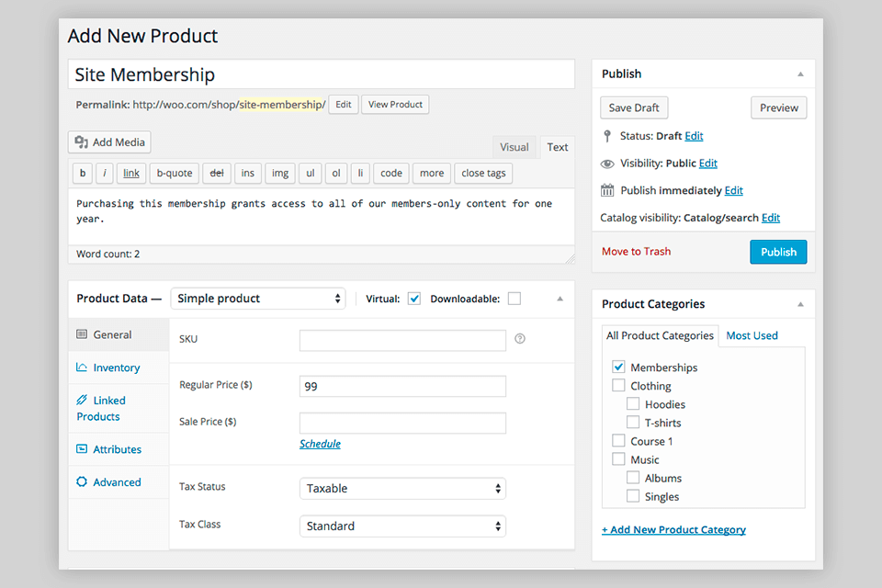Enable the Downloadable checkbox
882x588 pixels.
pos(514,299)
